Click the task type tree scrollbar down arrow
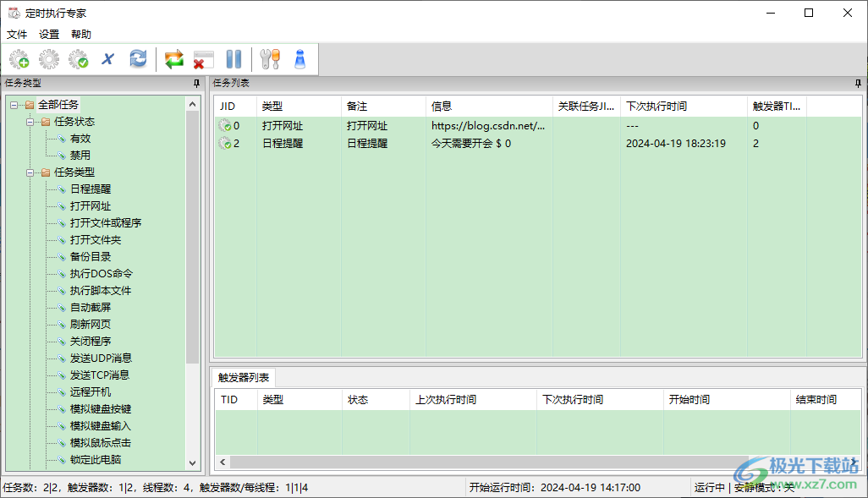 tap(192, 463)
